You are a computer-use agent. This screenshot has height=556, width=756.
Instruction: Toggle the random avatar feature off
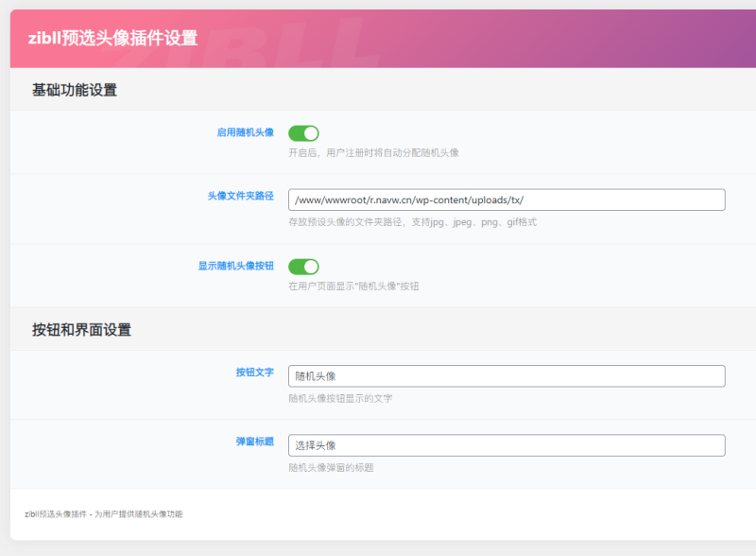point(302,132)
